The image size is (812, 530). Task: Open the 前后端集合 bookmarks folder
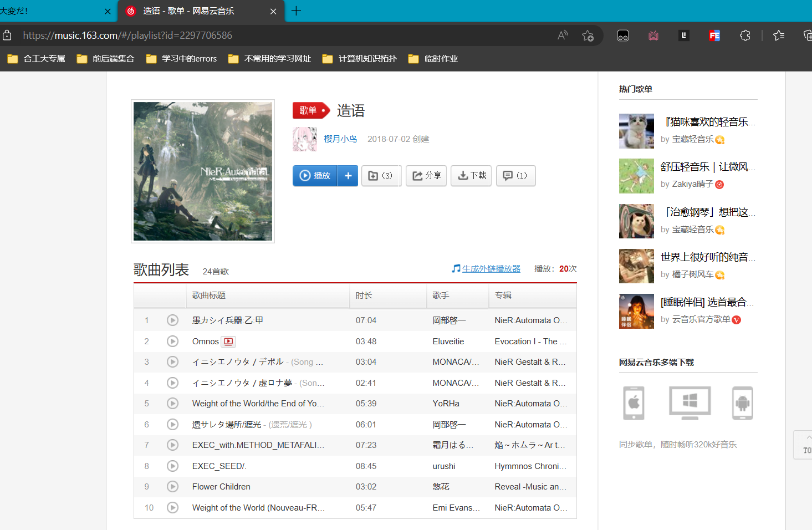click(106, 59)
